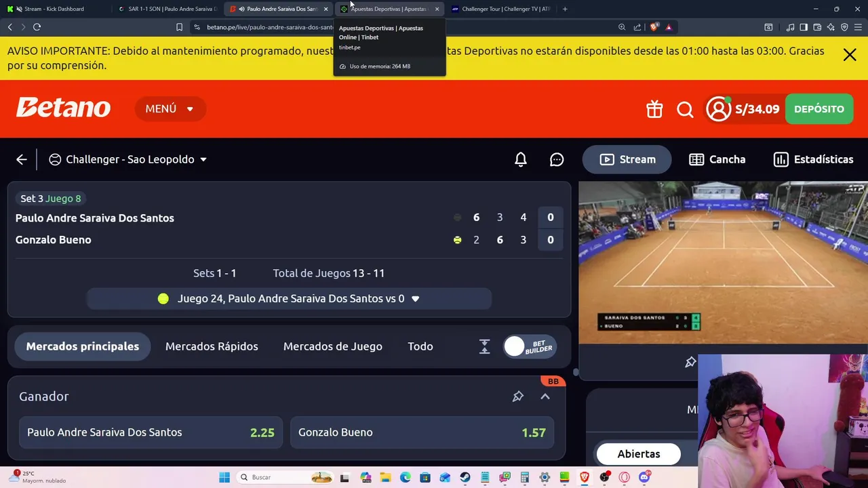Open the Opera browser taskbar icon
868x488 pixels.
coord(624,477)
